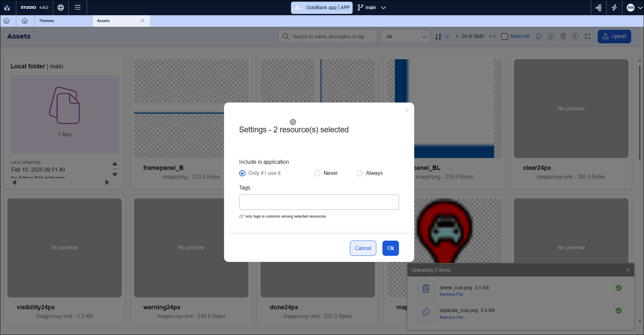Open the hamburger menu in top bar
The height and width of the screenshot is (335, 644).
(77, 7)
